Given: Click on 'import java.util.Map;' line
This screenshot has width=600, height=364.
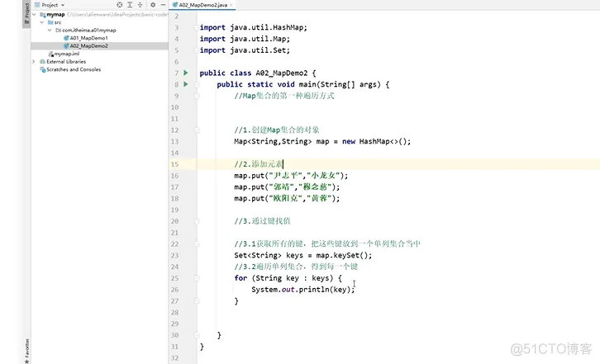Looking at the screenshot, I should [x=245, y=39].
